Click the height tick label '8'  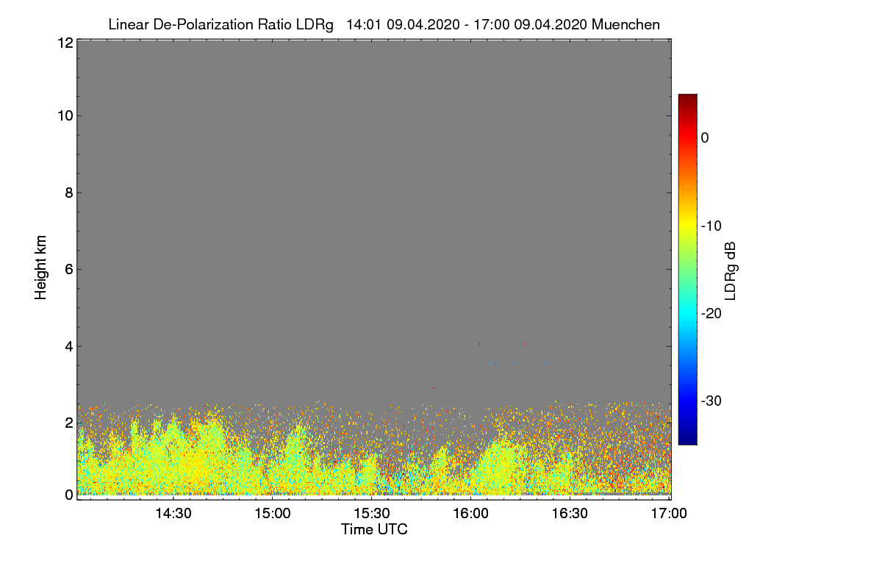click(68, 193)
